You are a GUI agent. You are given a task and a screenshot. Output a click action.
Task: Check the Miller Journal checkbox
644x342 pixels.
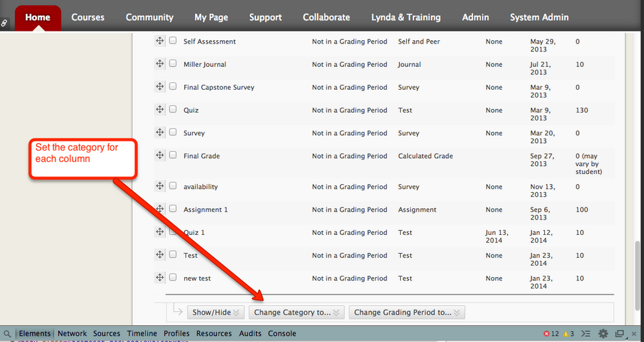coord(173,63)
